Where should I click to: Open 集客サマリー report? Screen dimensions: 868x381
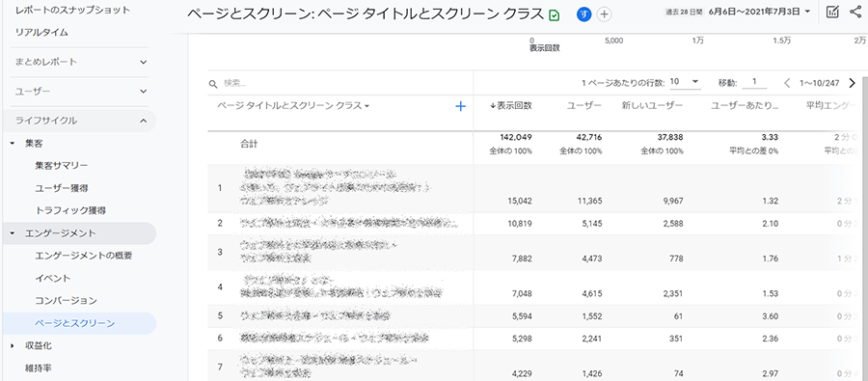[x=61, y=166]
